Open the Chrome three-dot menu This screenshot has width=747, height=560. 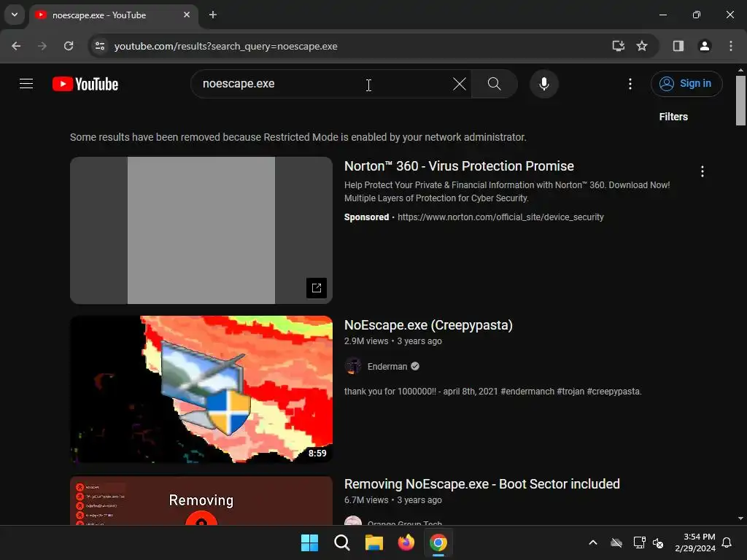(730, 46)
